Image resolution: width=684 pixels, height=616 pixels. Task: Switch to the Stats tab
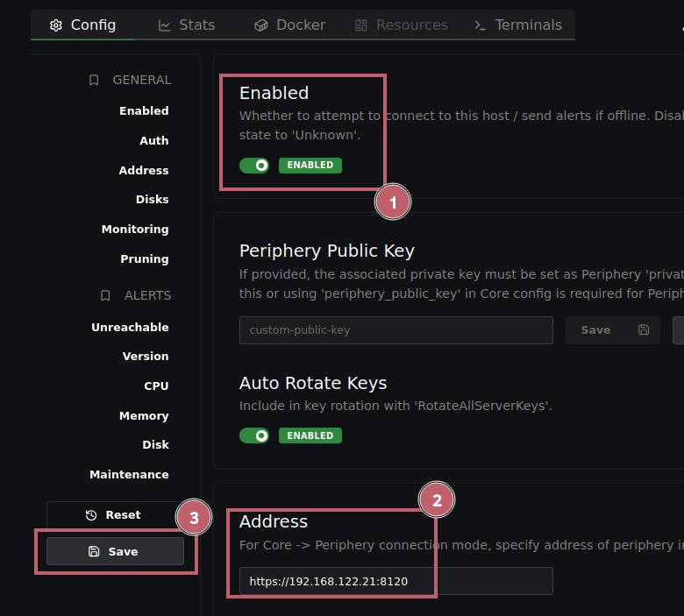(x=186, y=25)
